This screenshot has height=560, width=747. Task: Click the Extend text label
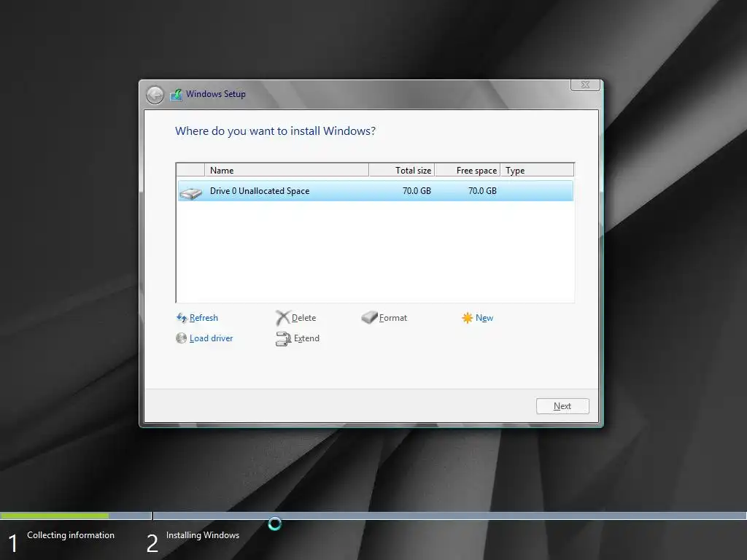tap(306, 338)
